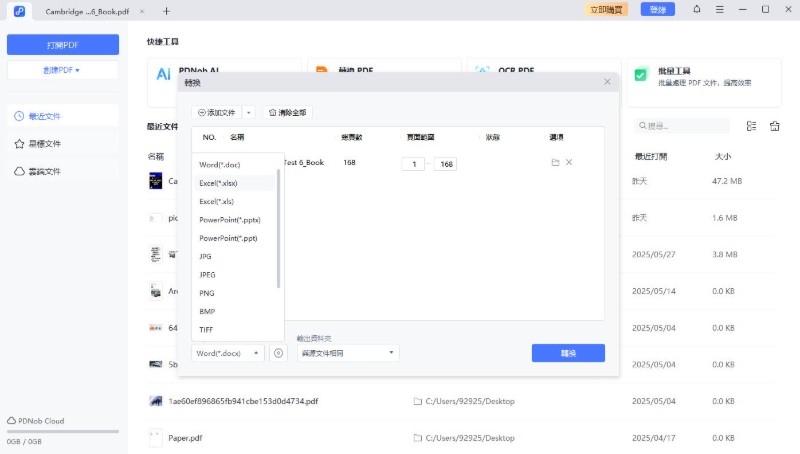Choose PNG format option
Screen dimensions: 800x454
[x=235, y=293]
